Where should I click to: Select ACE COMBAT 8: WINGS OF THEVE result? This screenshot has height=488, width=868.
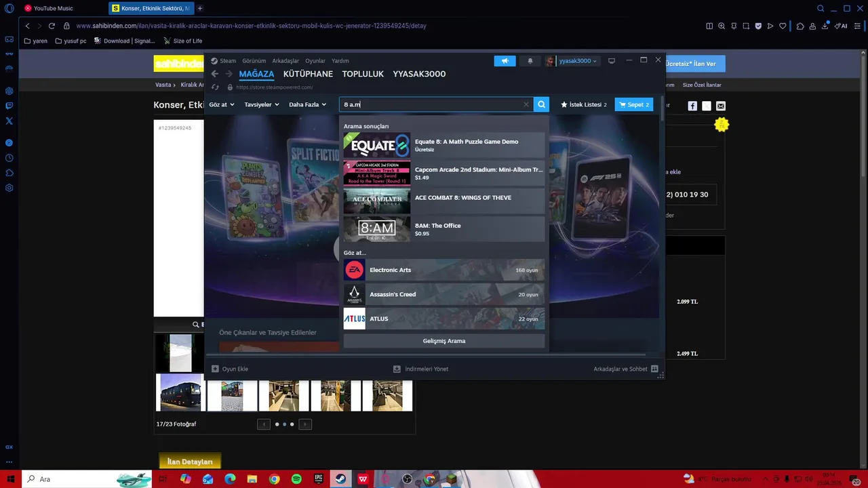pos(444,201)
